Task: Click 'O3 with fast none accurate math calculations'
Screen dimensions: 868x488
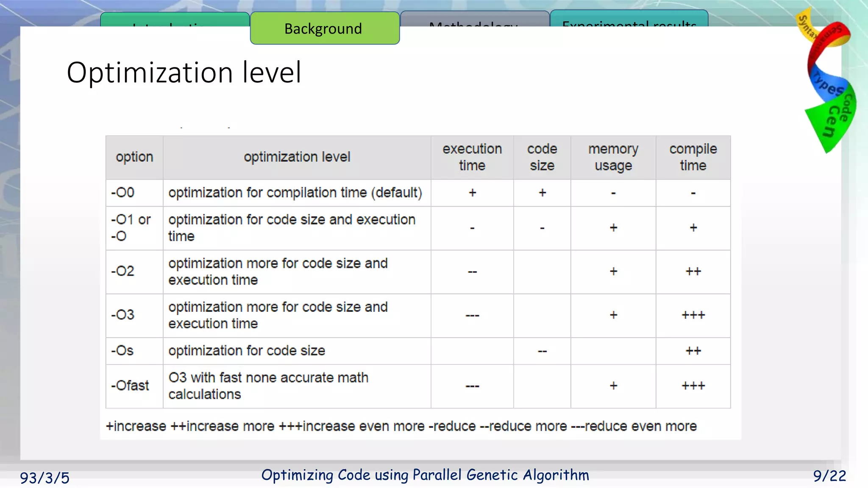Action: pyautogui.click(x=297, y=386)
